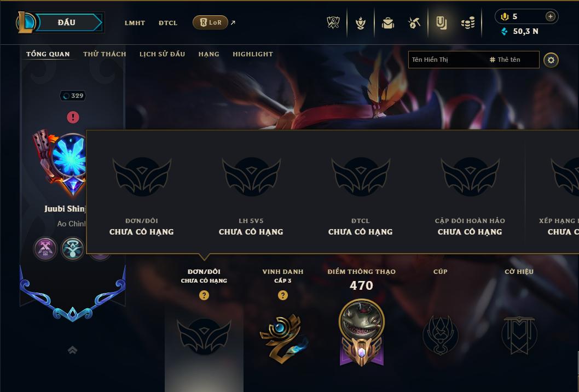Switch to LỊCH SỬ ĐẤU tab
The width and height of the screenshot is (579, 392).
(162, 54)
